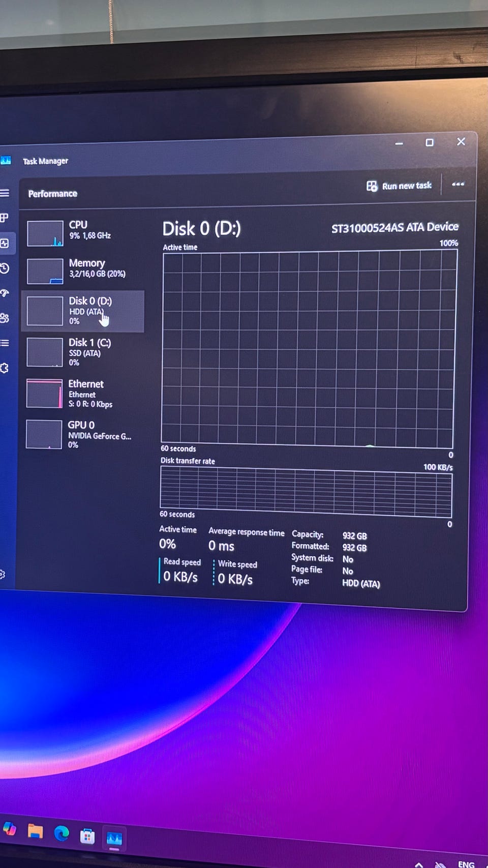Click the Page file No value

(x=348, y=571)
